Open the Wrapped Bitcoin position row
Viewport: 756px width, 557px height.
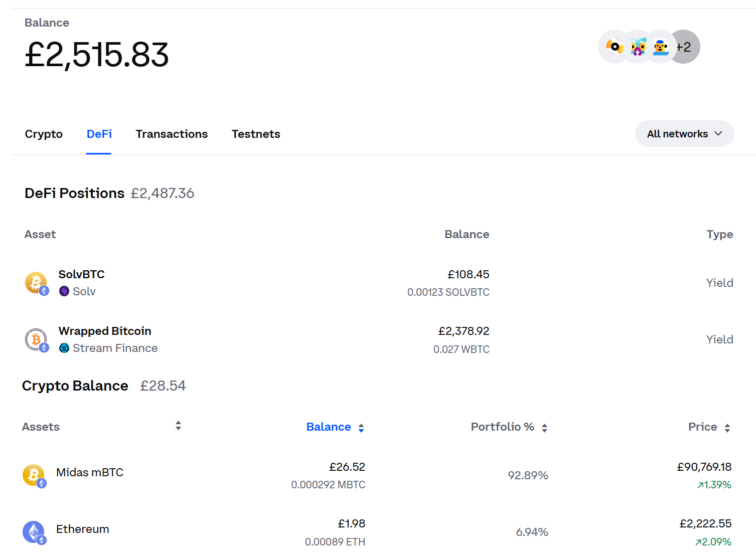[x=379, y=340]
